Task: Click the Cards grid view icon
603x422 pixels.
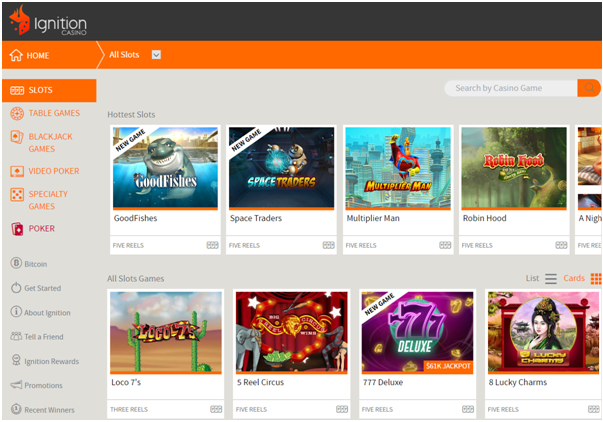Action: click(596, 279)
